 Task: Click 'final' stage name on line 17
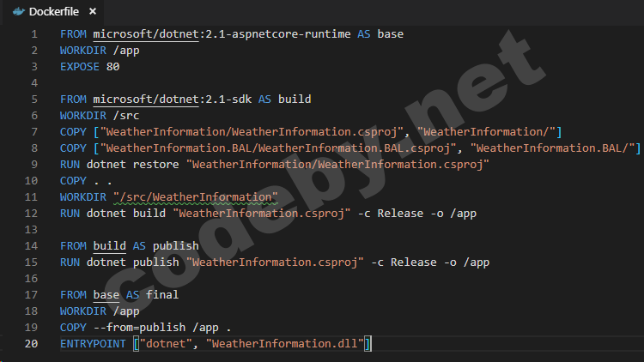pos(162,295)
